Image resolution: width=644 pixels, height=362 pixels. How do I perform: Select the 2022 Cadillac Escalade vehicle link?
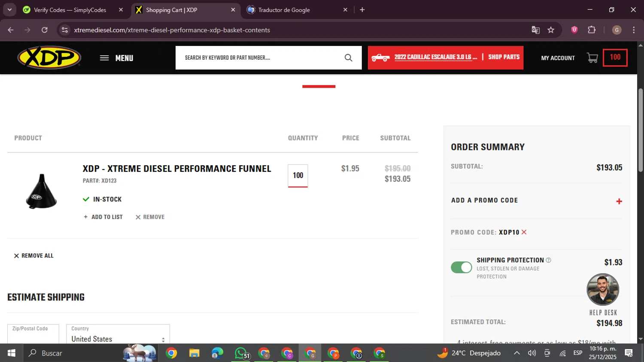(435, 57)
